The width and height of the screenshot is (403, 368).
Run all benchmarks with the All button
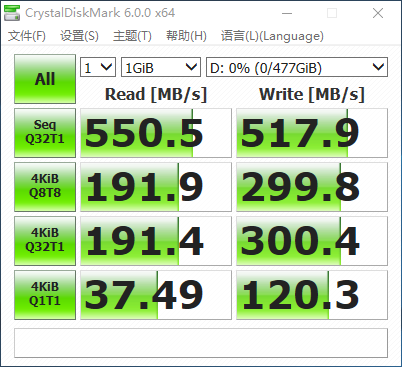click(45, 79)
